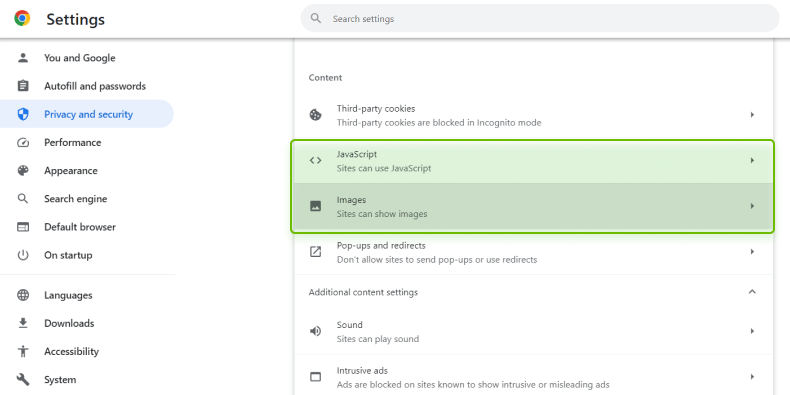This screenshot has width=790, height=395.
Task: Click the Languages globe icon
Action: (x=23, y=295)
